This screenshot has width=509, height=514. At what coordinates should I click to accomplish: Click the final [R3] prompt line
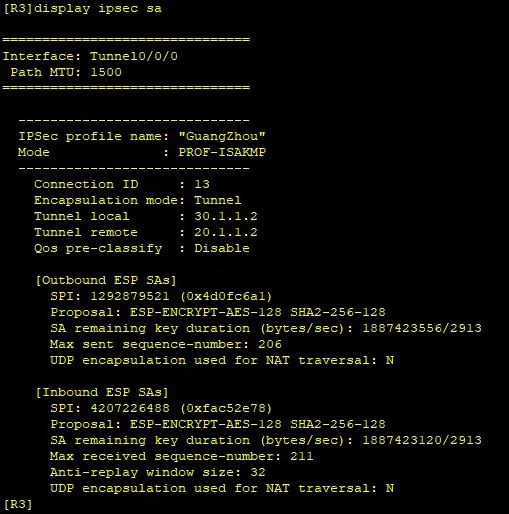18,504
